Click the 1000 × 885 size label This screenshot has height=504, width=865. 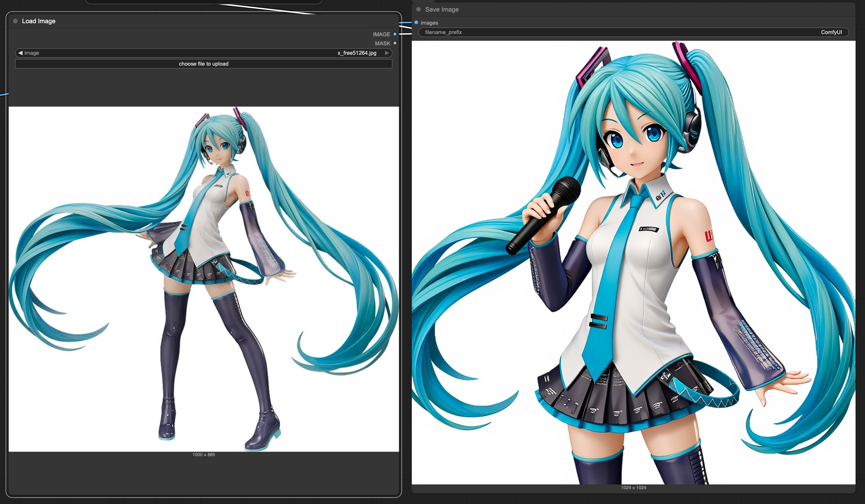pyautogui.click(x=204, y=455)
